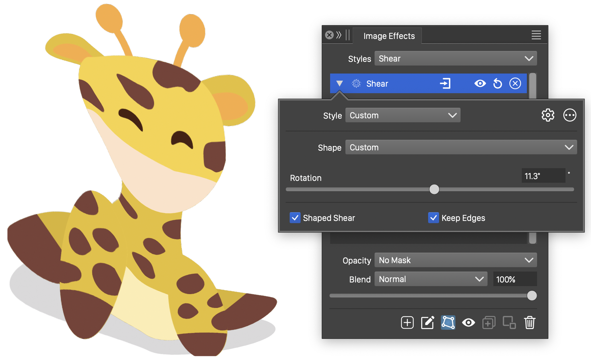Screen dimensions: 591x364
Task: Click the duplicate effect icon at the bottom
Action: [x=489, y=323]
